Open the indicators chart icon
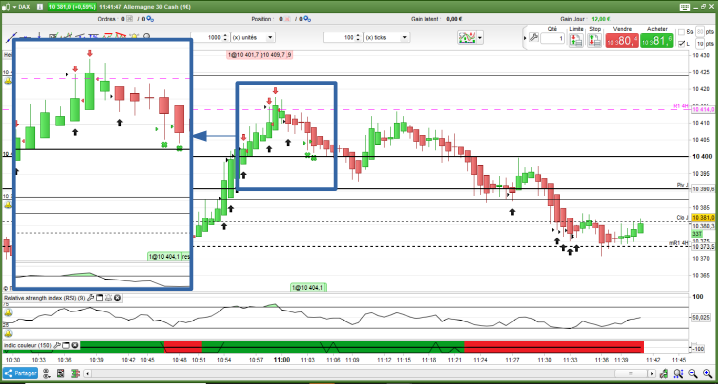The height and width of the screenshot is (384, 718). 467,37
